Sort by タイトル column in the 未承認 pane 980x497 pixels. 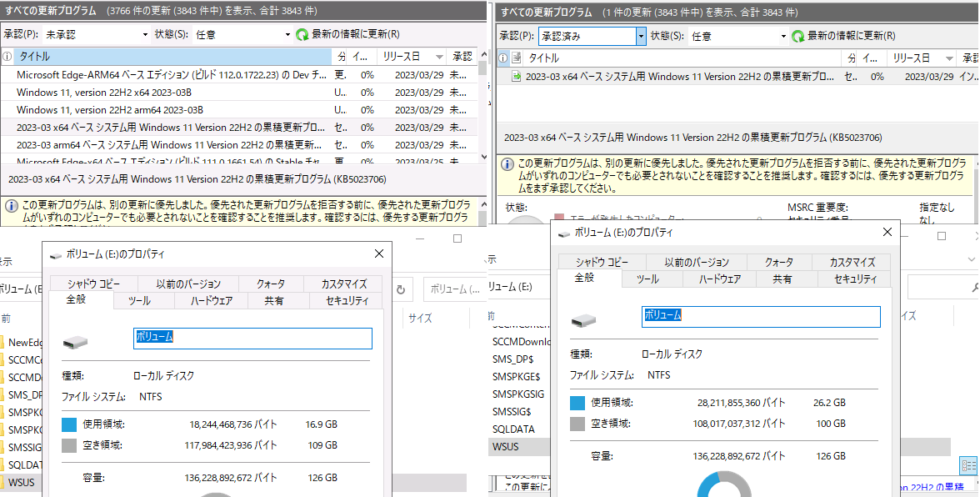(172, 57)
